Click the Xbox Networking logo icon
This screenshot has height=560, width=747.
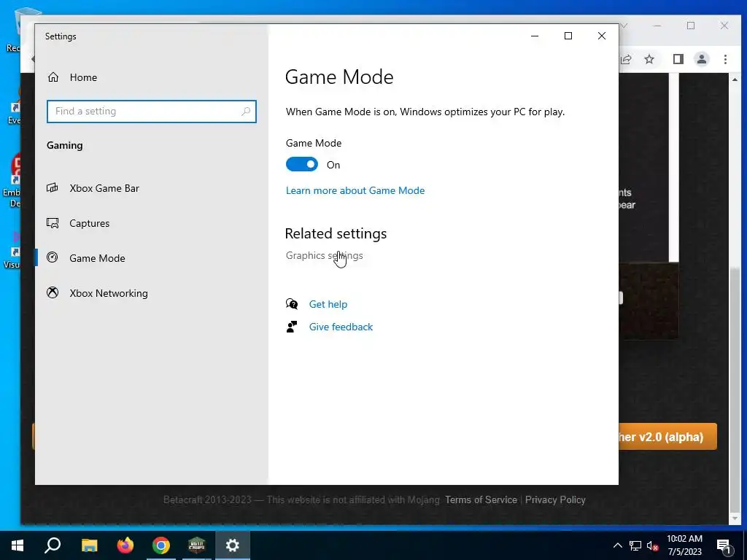(53, 292)
